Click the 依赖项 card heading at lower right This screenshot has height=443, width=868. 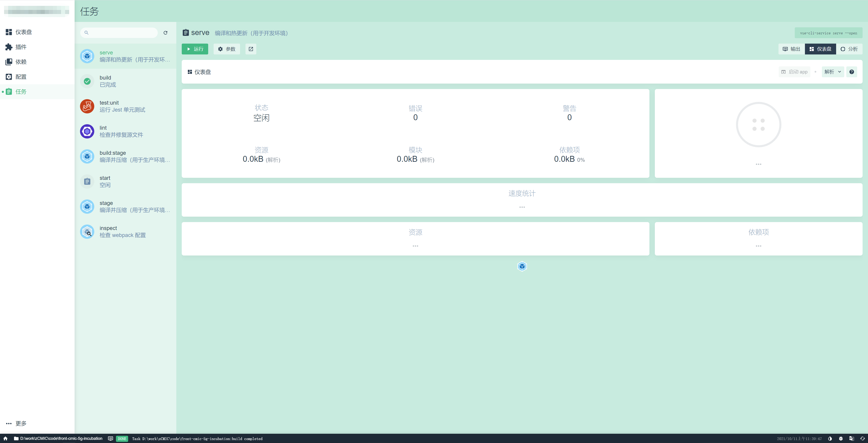[x=759, y=232]
